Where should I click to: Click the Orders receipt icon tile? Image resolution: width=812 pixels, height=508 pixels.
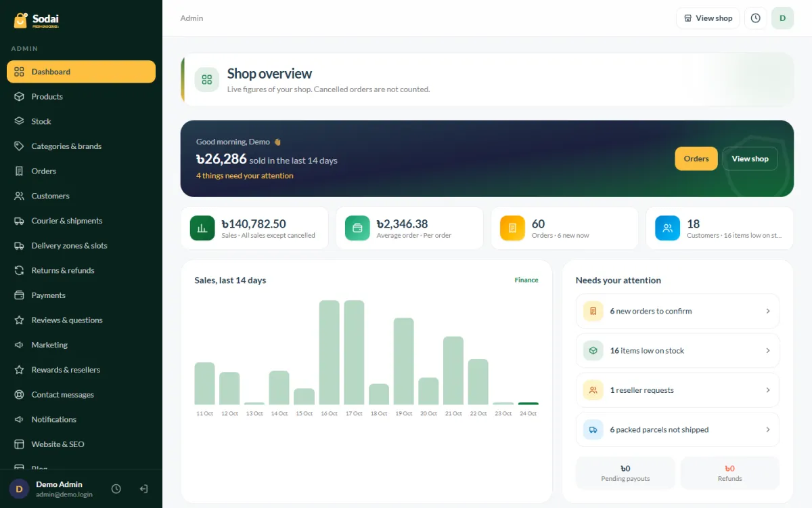click(512, 228)
